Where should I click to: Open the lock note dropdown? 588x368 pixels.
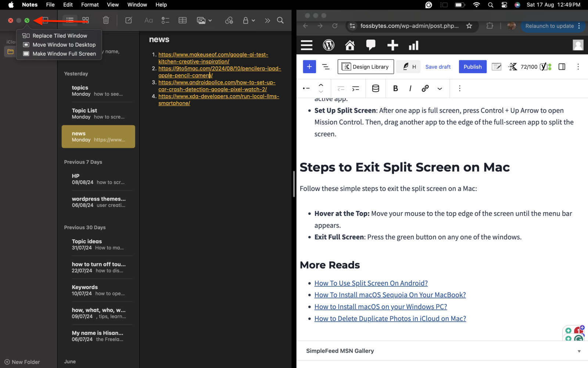coord(248,20)
